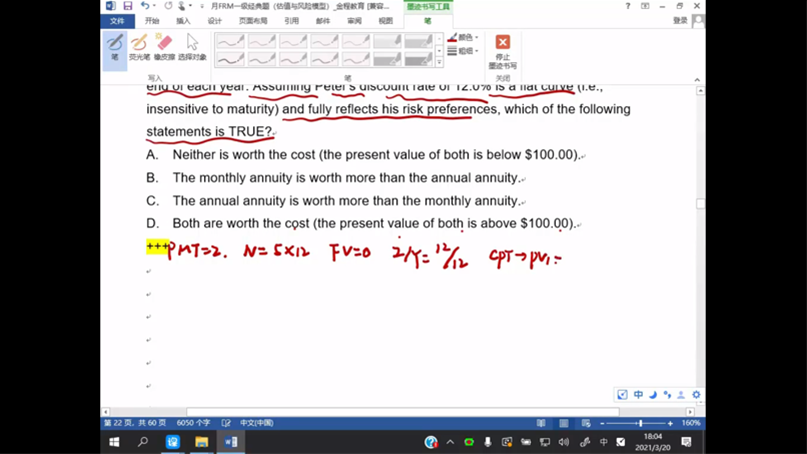Click the IME moon half-width icon
Viewport: 807px width, 454px height.
pos(653,395)
